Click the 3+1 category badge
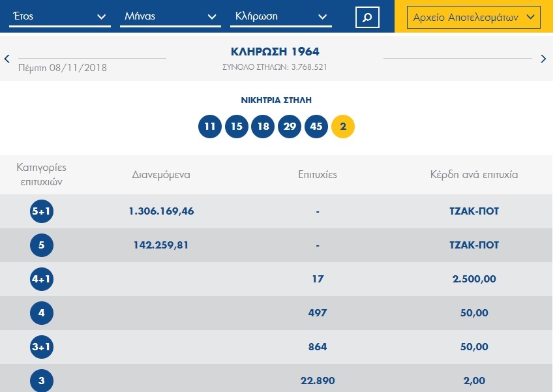 pos(42,347)
